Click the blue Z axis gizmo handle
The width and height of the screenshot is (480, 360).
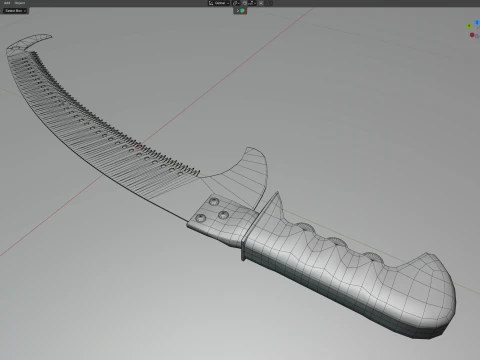point(477,22)
